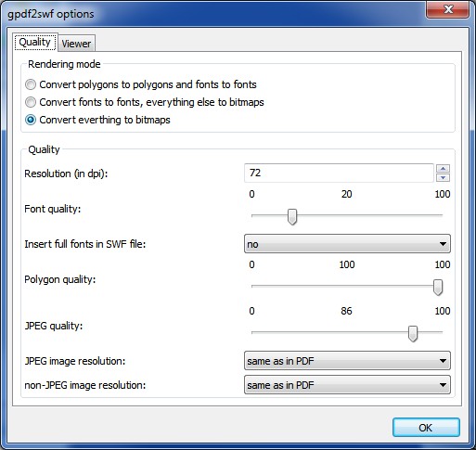This screenshot has height=450, width=476.
Task: Click the Font quality slider handle
Action: click(x=292, y=216)
